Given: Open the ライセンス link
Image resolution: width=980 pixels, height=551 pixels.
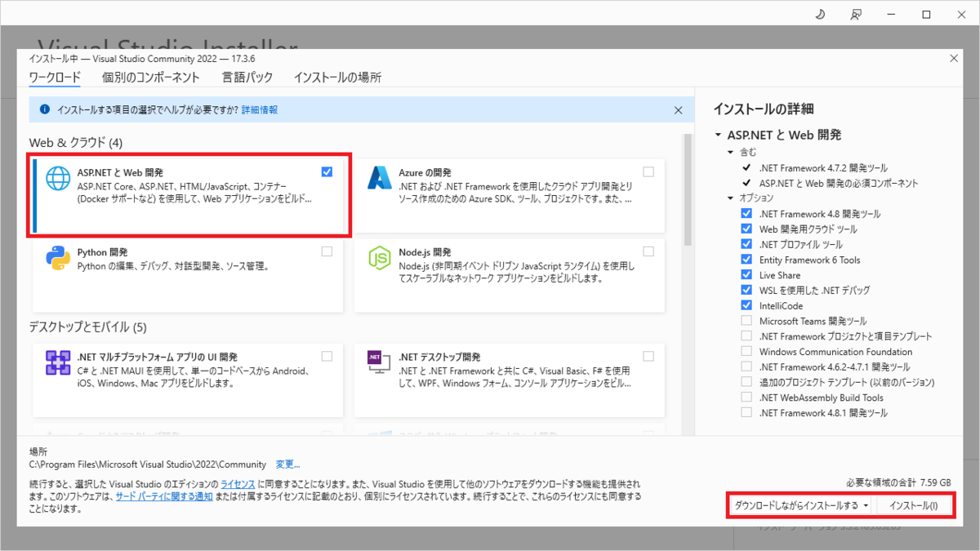Looking at the screenshot, I should [238, 484].
